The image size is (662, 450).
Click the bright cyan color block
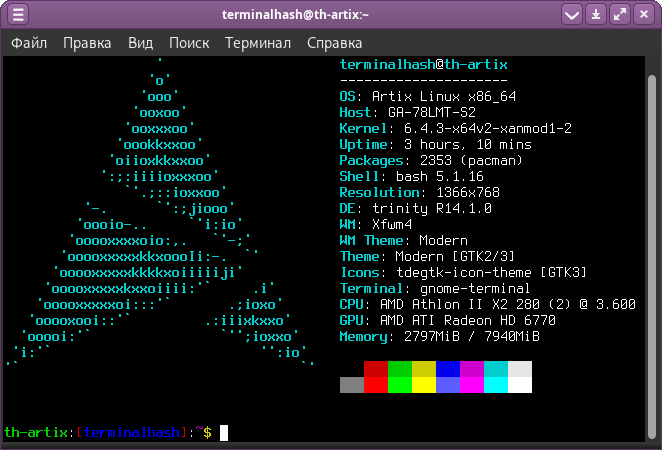[496, 385]
